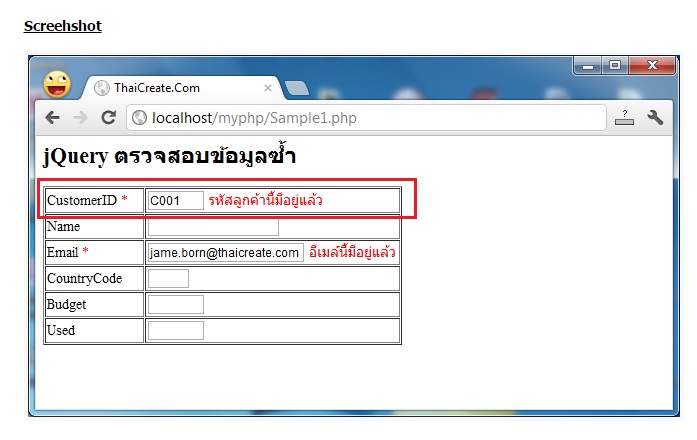Click the CustomerID input containing C001

click(x=176, y=200)
